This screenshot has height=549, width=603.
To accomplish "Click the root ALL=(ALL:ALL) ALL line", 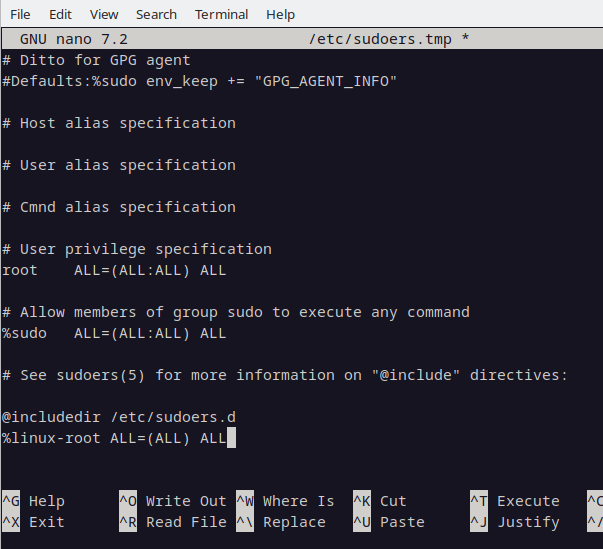I will tap(114, 270).
